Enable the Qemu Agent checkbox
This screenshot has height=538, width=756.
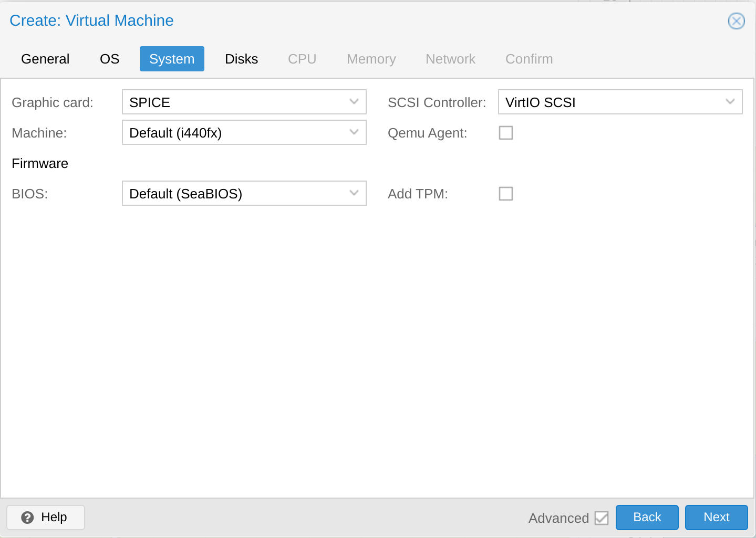coord(505,133)
